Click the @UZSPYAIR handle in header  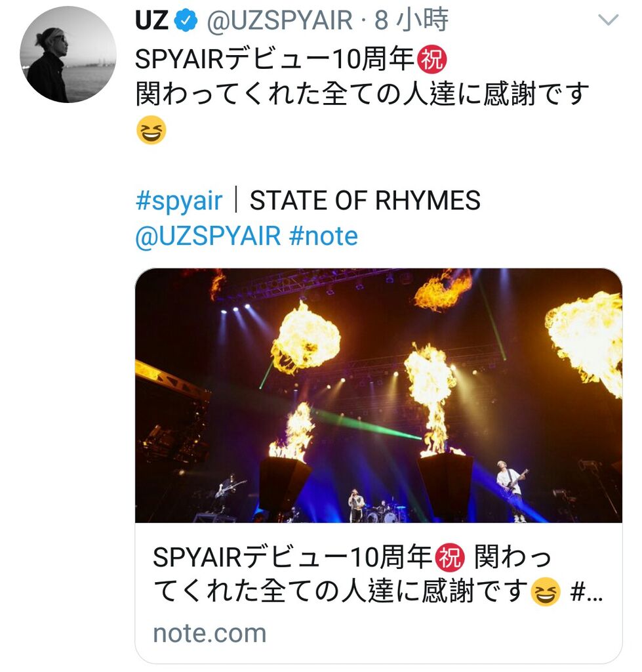(279, 20)
